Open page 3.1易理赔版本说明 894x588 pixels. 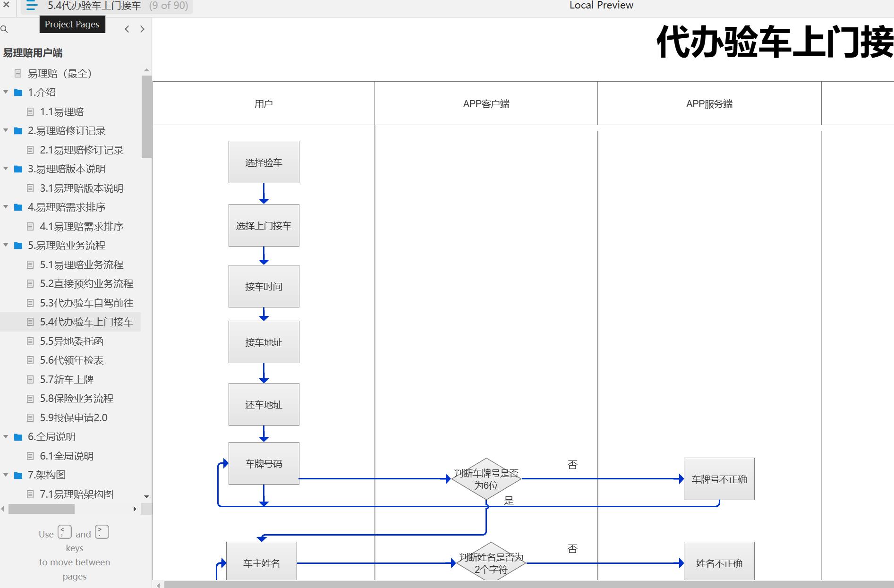click(x=82, y=188)
